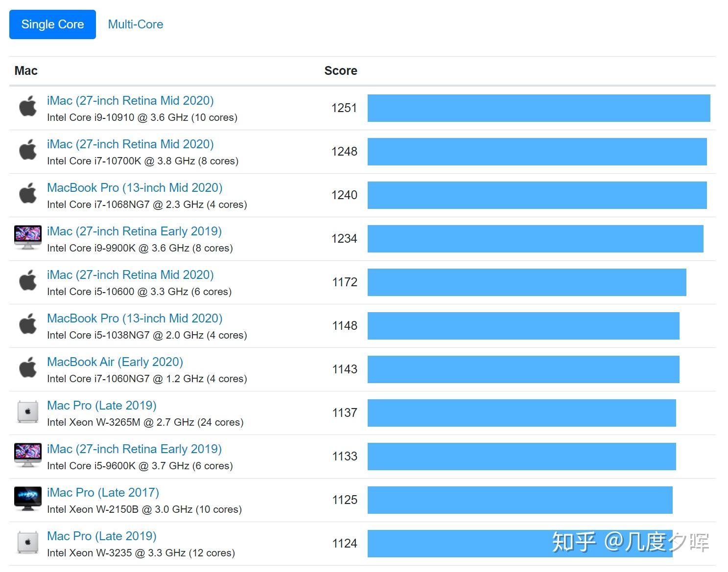The image size is (728, 572).
Task: Click score value 1133
Action: click(345, 457)
